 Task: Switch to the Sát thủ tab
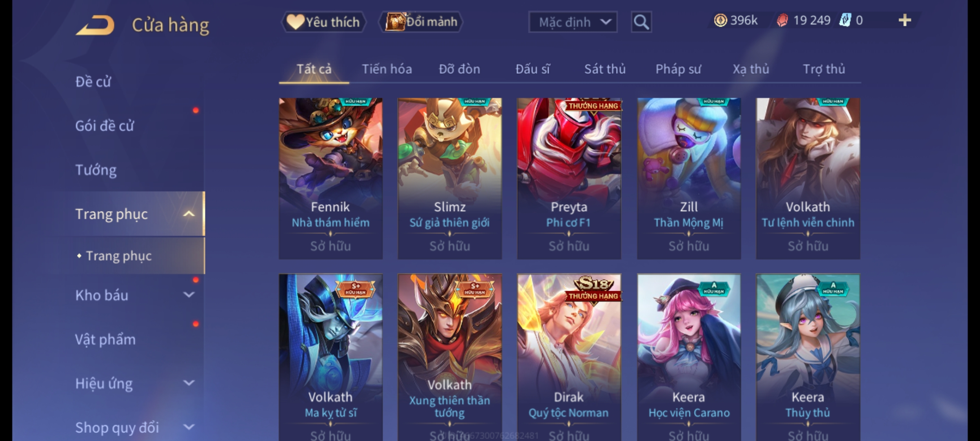point(605,69)
